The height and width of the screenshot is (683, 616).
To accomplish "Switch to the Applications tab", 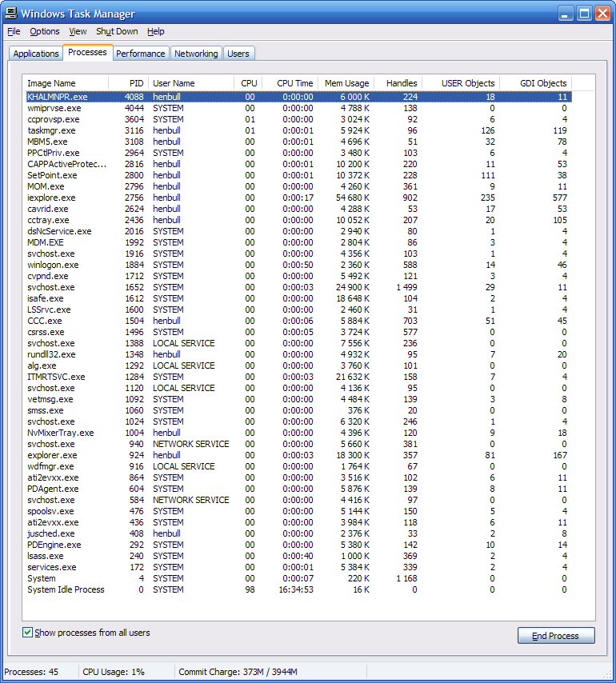I will [36, 54].
